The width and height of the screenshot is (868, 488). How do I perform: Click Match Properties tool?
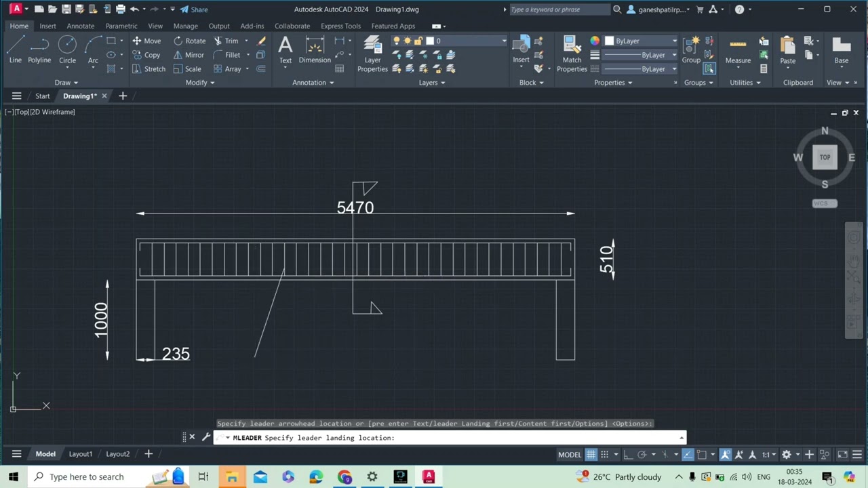572,53
